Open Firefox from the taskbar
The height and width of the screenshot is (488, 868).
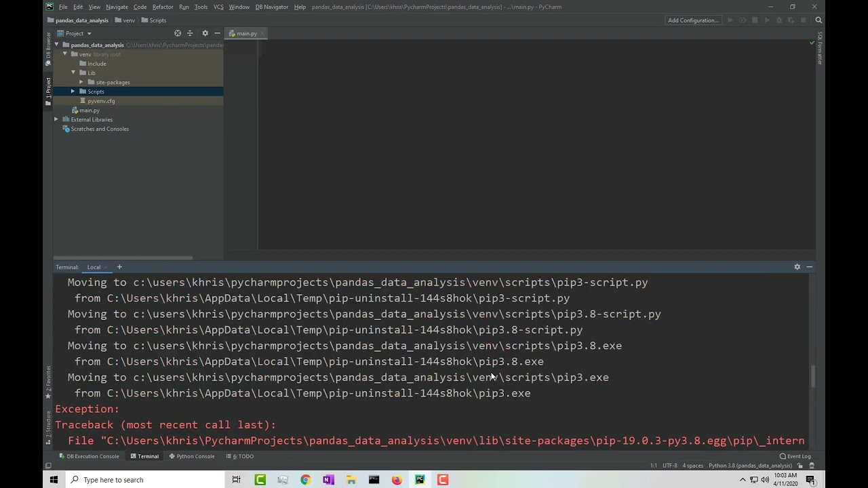tap(397, 480)
